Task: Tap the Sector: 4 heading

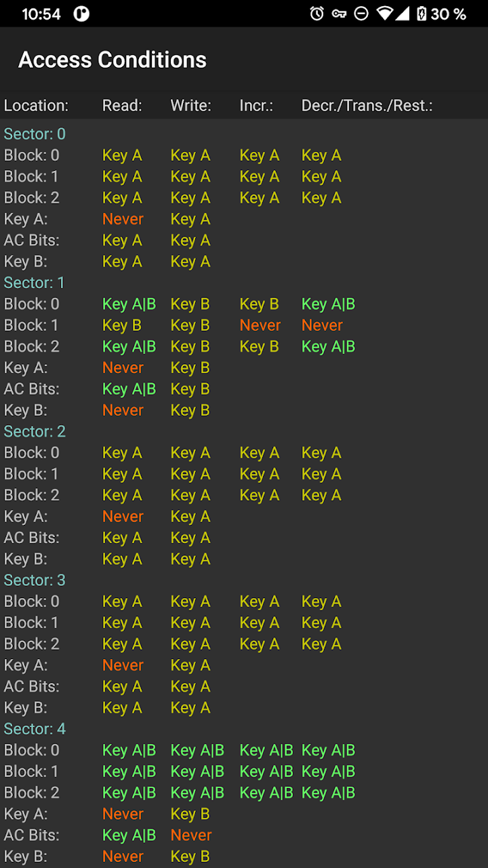Action: point(35,729)
